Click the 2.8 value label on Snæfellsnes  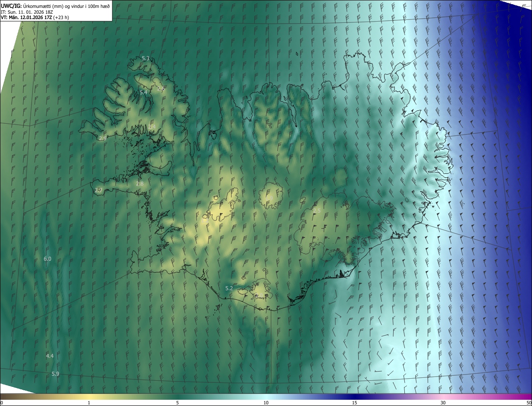coord(140,184)
